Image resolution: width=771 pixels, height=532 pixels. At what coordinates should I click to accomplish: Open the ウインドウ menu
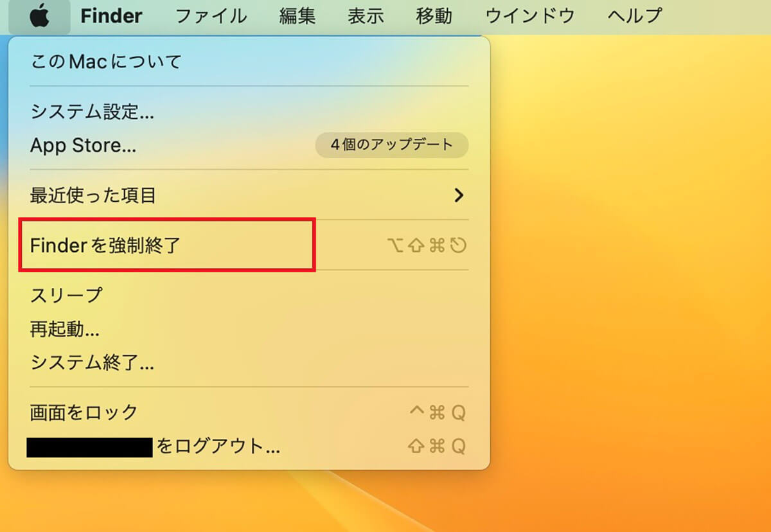click(529, 16)
